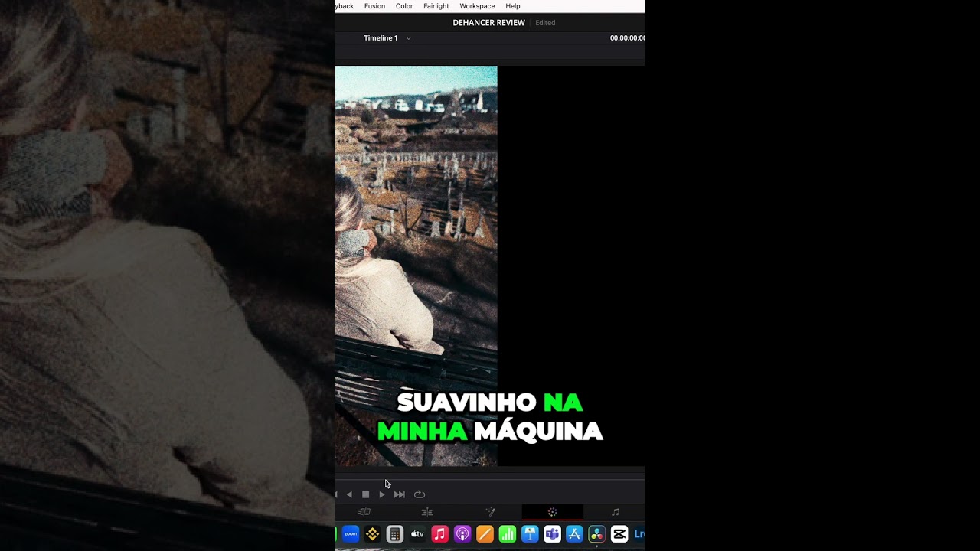Switch to the Fairlight page

point(615,512)
